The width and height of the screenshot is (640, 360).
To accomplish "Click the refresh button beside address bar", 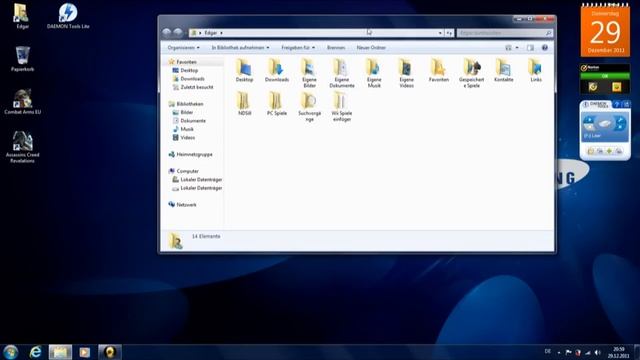I will tap(449, 33).
